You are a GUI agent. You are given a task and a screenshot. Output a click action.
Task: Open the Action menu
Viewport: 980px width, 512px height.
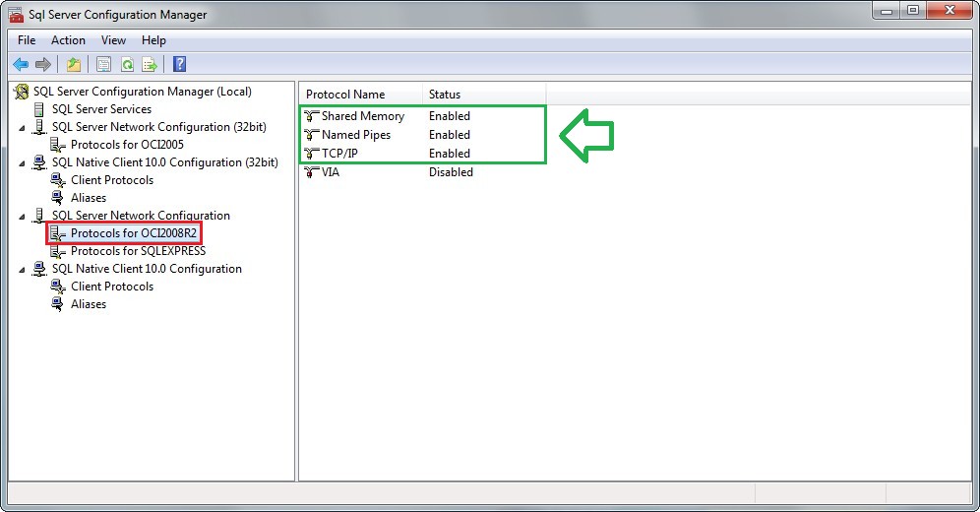pyautogui.click(x=68, y=40)
